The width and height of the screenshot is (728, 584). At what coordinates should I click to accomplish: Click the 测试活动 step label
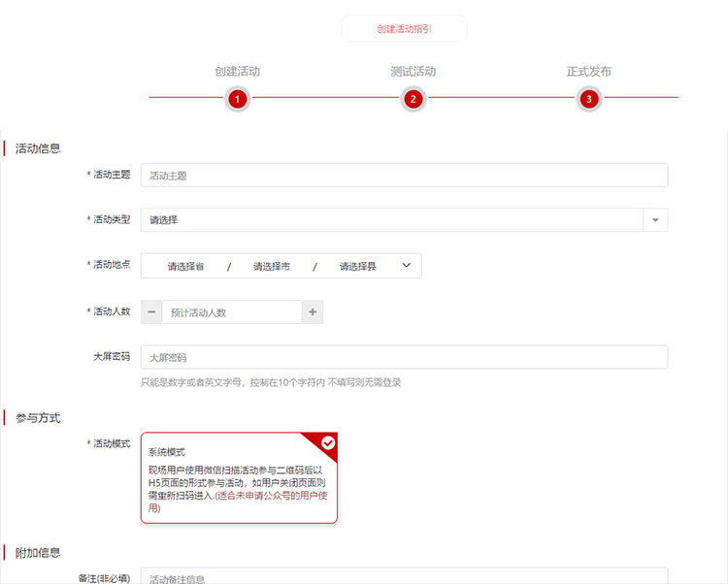pos(414,72)
